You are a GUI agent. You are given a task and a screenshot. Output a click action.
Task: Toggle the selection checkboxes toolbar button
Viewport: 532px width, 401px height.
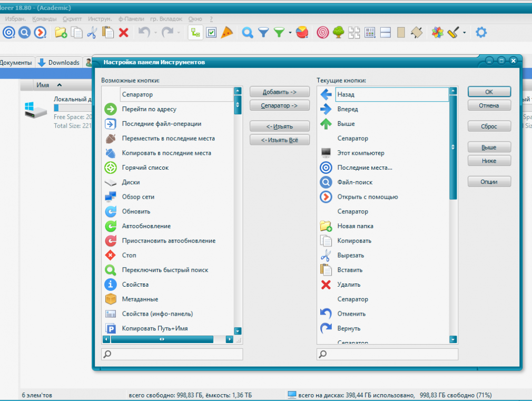(211, 33)
